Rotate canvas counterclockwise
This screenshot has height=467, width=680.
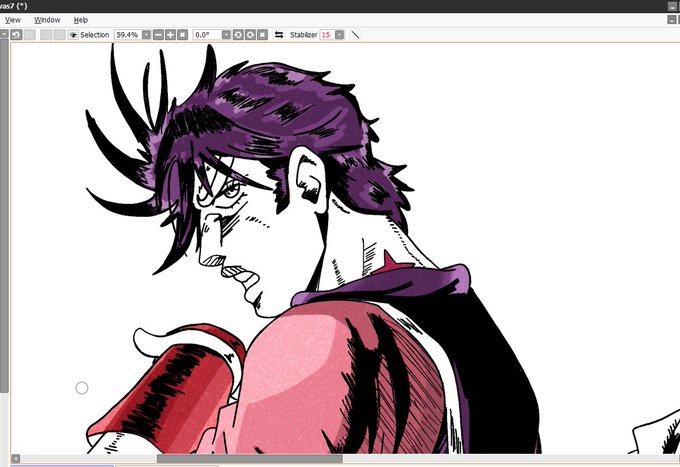click(x=238, y=35)
